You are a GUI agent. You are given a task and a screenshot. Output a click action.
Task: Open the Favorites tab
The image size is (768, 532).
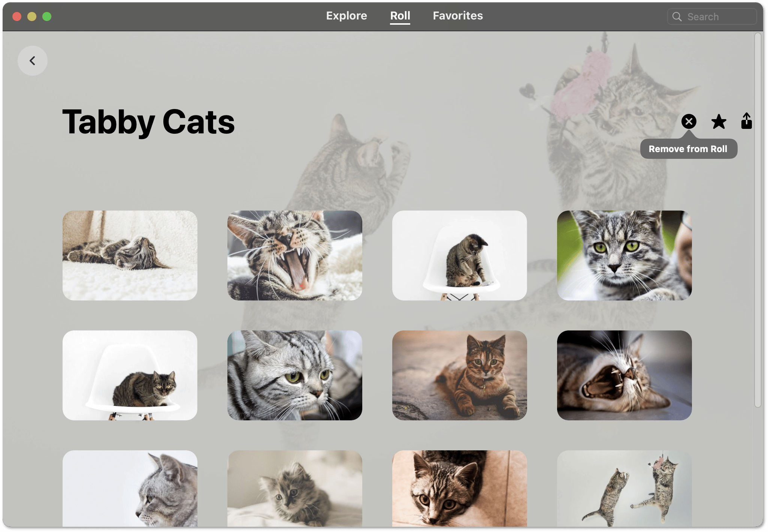pyautogui.click(x=457, y=16)
